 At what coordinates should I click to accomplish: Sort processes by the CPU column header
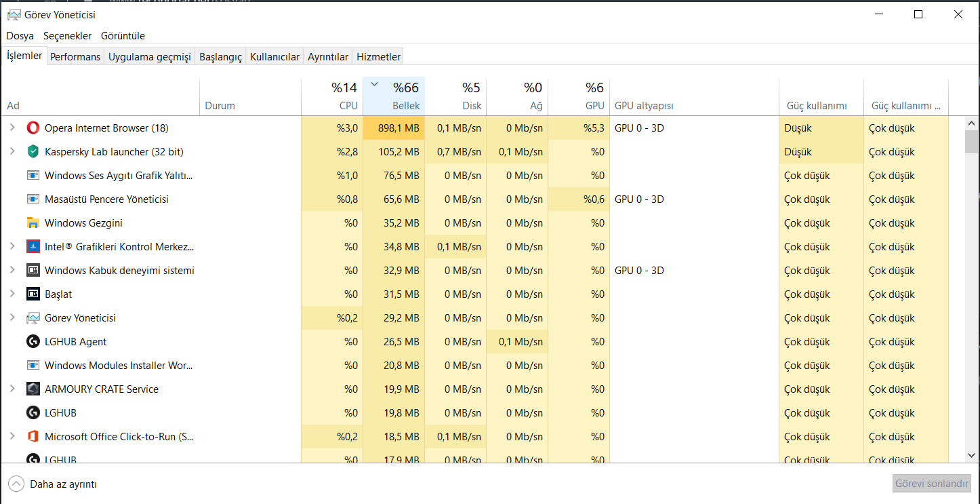[332, 96]
